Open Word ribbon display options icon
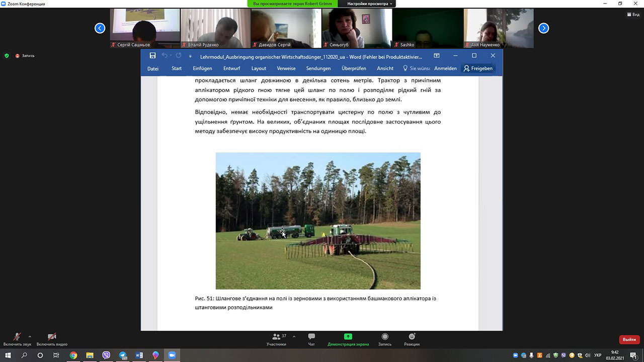The image size is (644, 362). (436, 56)
